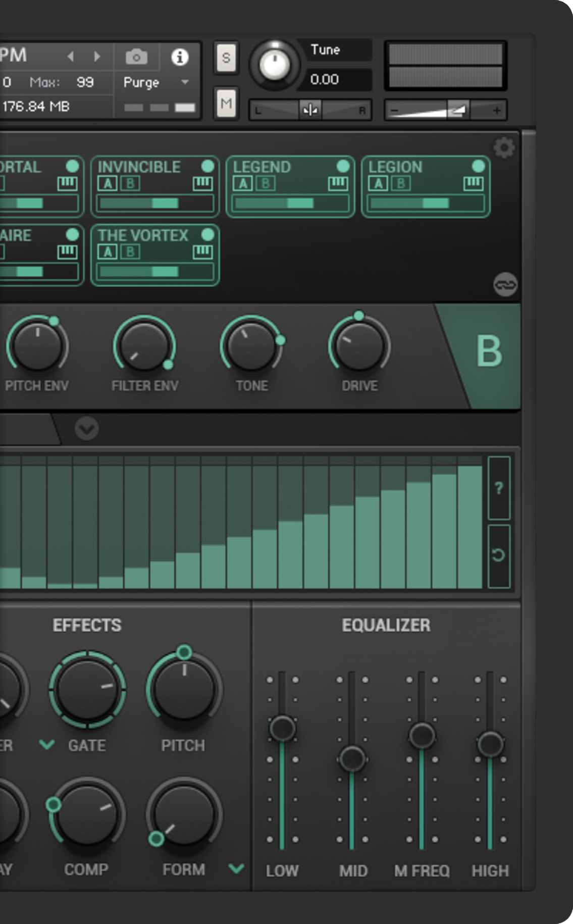Click the keyboard icon on LEGION
573x924 pixels.
point(473,183)
